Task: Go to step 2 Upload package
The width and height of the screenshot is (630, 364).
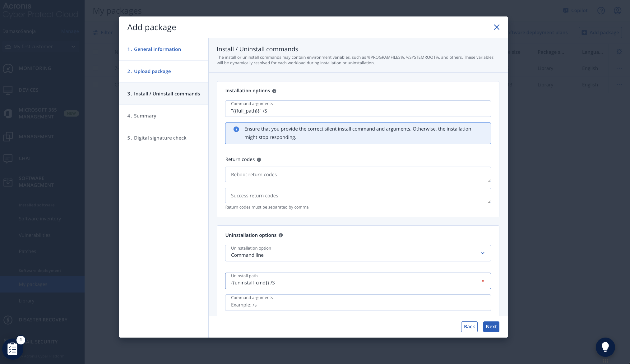Action: pyautogui.click(x=152, y=71)
